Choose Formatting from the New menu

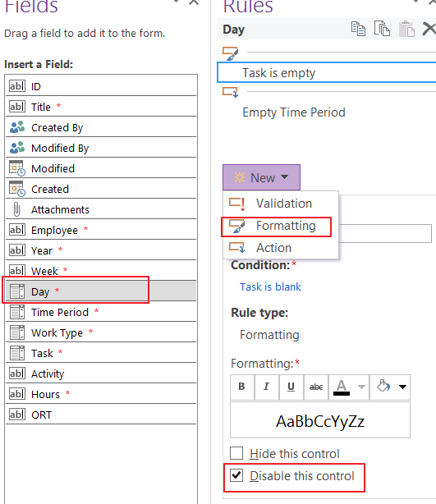pos(281,226)
